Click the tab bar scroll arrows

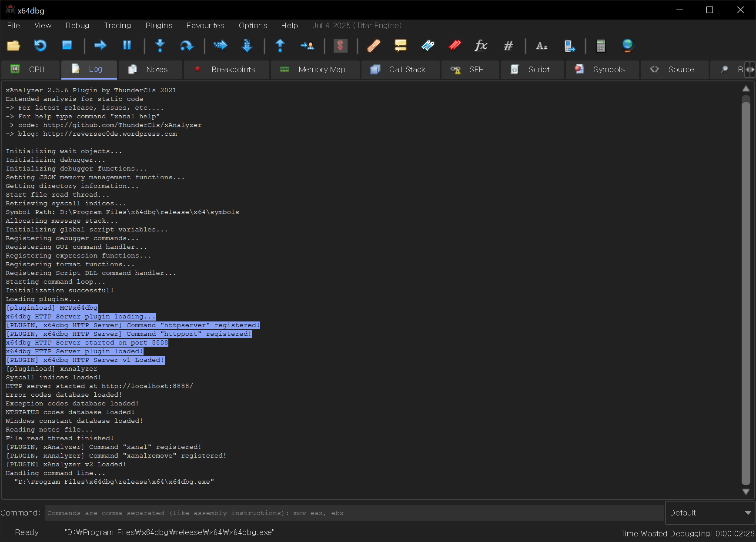[749, 70]
